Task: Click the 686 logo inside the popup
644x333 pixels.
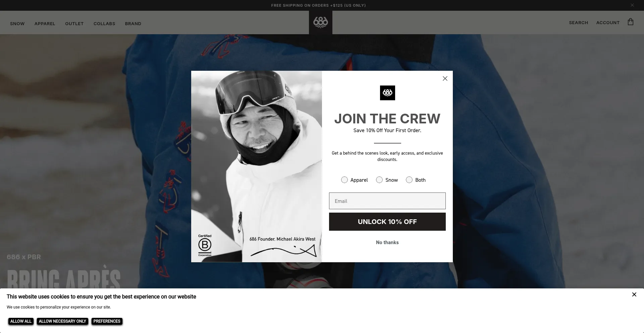Action: pos(387,93)
